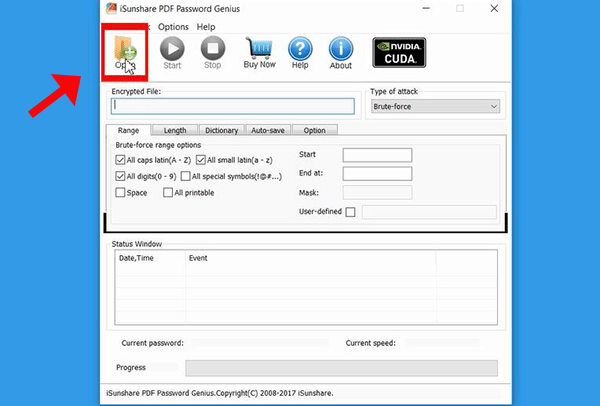Click the Stop toolbar button
Screen dimensions: 600x406
pyautogui.click(x=212, y=53)
